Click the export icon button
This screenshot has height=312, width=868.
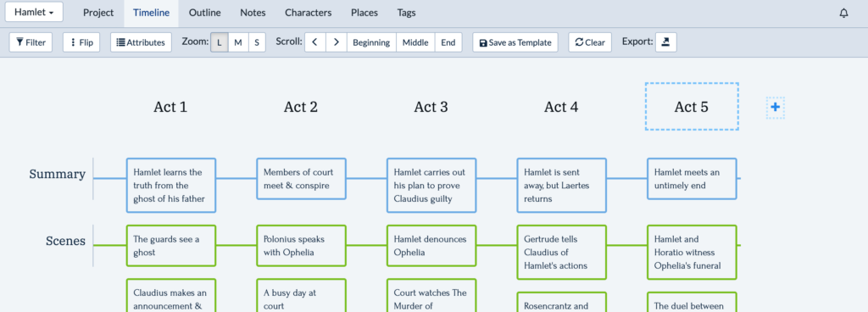[x=666, y=42]
